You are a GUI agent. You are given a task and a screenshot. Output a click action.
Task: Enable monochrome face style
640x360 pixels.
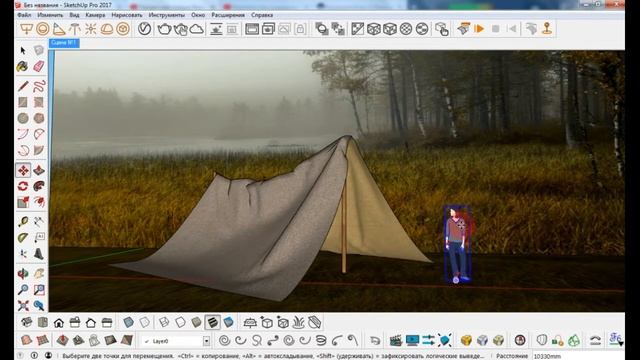[229, 322]
